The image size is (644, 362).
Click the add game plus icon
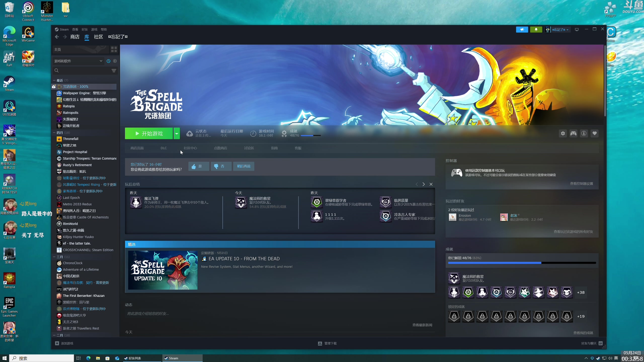[57, 343]
